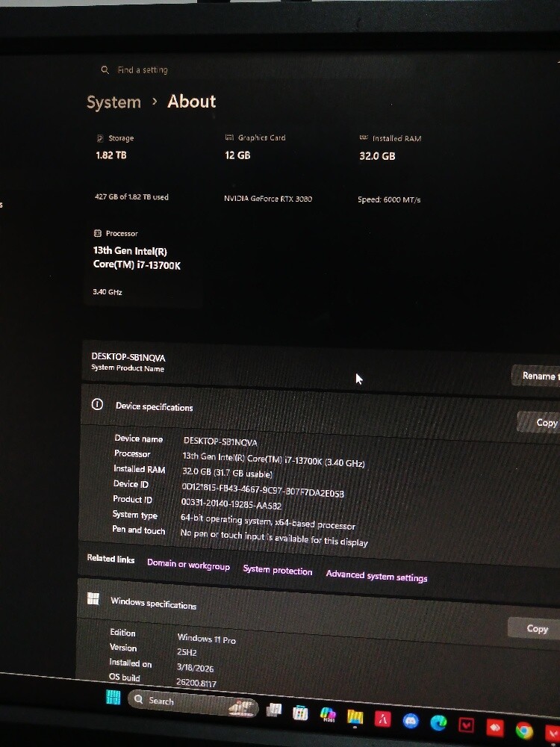The height and width of the screenshot is (747, 560).
Task: Click the Installed on date 3/18/2026
Action: pyautogui.click(x=195, y=667)
